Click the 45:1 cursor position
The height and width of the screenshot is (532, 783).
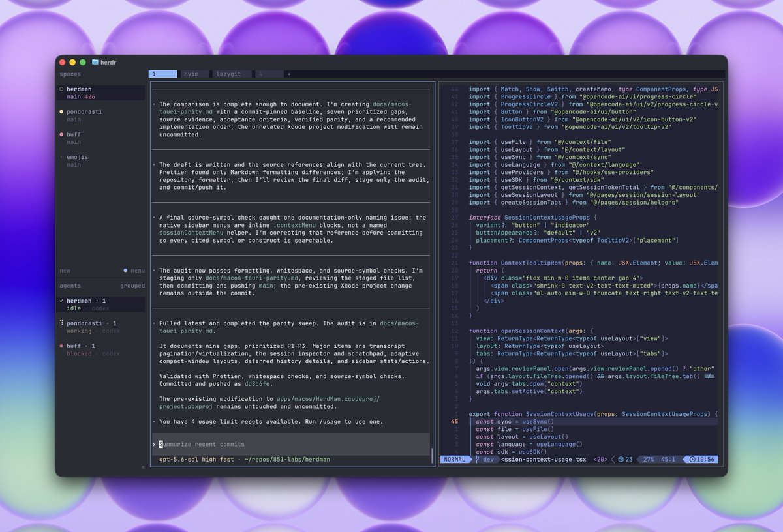669,460
